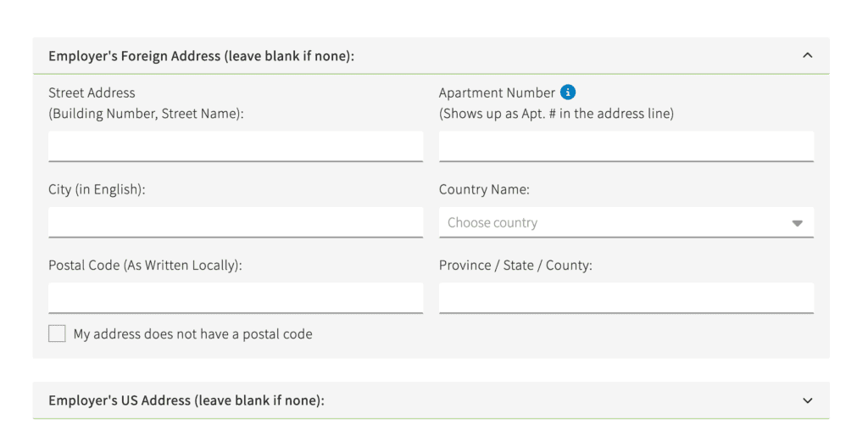
Task: Click the Apartment Number label text
Action: tap(497, 92)
